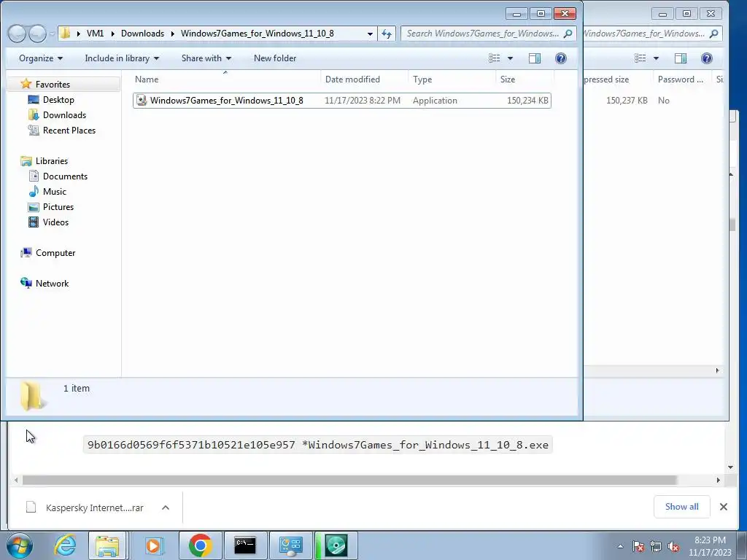
Task: Click the search box in front Explorer window
Action: coord(488,34)
